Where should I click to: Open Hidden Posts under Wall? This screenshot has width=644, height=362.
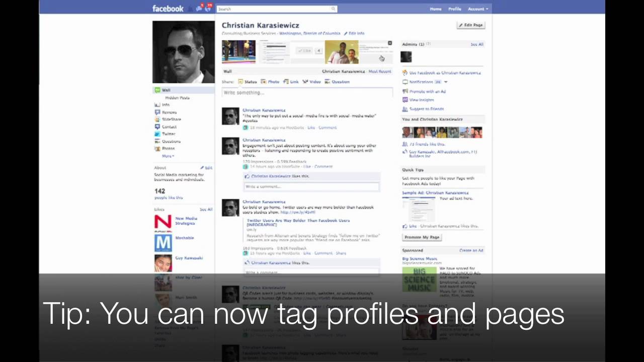(177, 98)
